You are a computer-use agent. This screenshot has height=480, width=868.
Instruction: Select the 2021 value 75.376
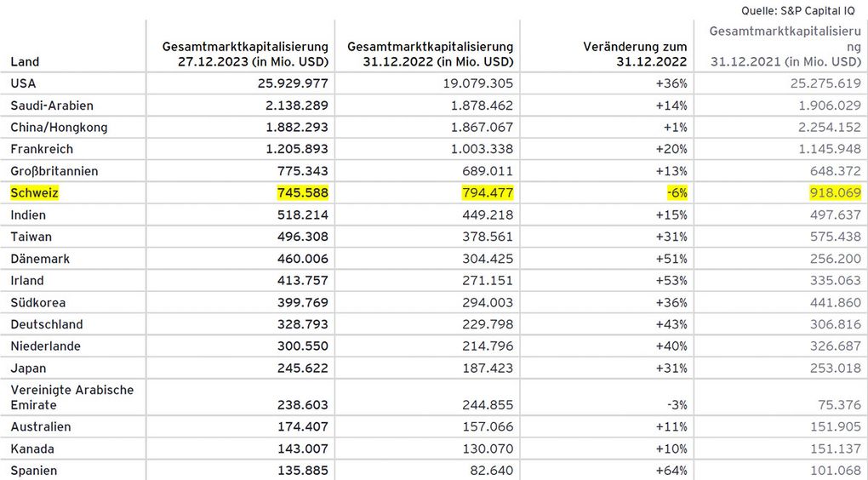[840, 405]
